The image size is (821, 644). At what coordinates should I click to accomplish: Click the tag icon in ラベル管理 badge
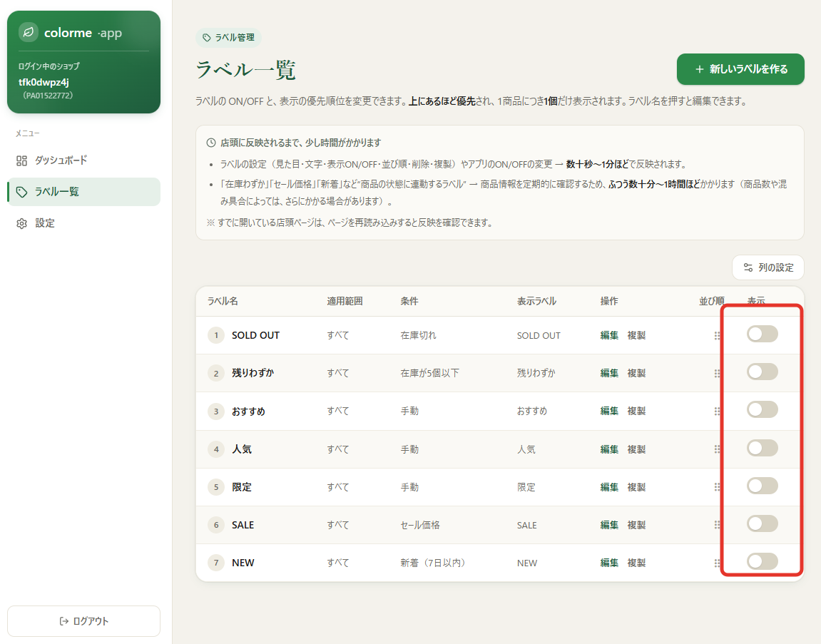(207, 38)
